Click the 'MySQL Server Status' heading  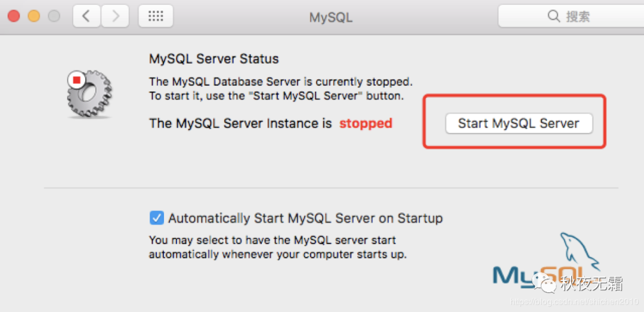click(213, 59)
